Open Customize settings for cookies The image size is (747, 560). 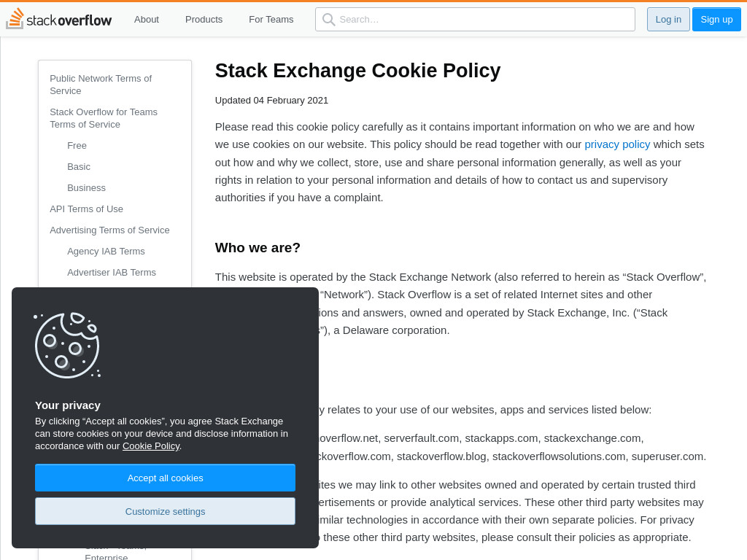(166, 511)
